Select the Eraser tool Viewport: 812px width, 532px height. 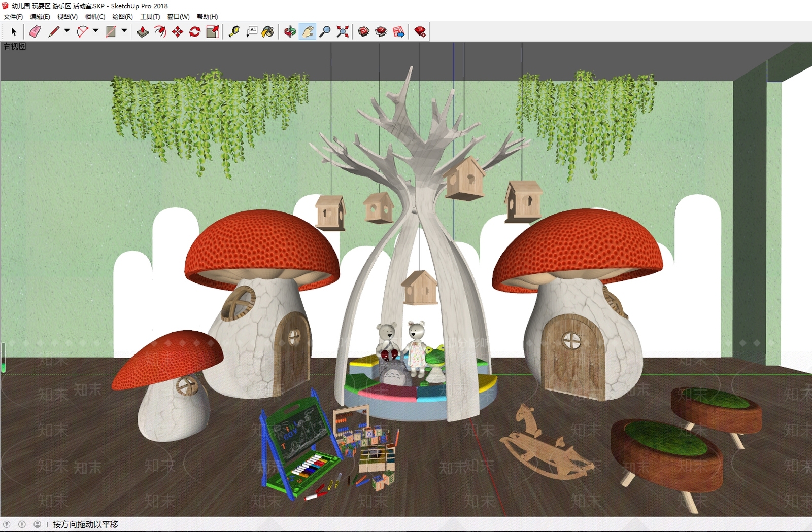click(35, 32)
